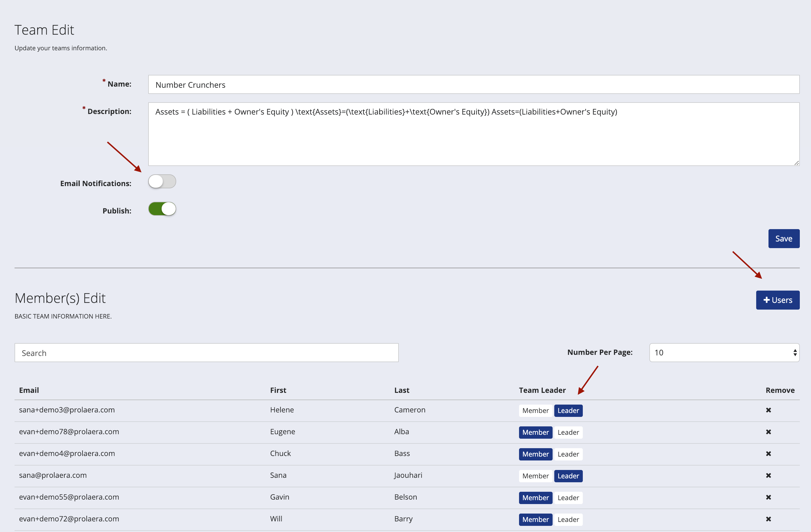The width and height of the screenshot is (811, 532).
Task: Click Member button in Gavin Belson's row
Action: pos(535,498)
